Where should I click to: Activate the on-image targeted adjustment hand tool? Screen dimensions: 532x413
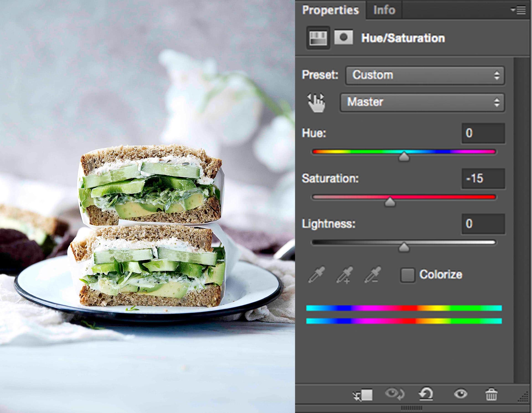coord(316,103)
